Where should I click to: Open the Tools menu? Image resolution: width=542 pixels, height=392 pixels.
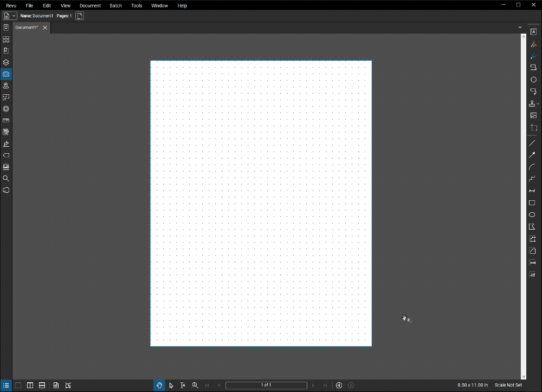tap(136, 5)
